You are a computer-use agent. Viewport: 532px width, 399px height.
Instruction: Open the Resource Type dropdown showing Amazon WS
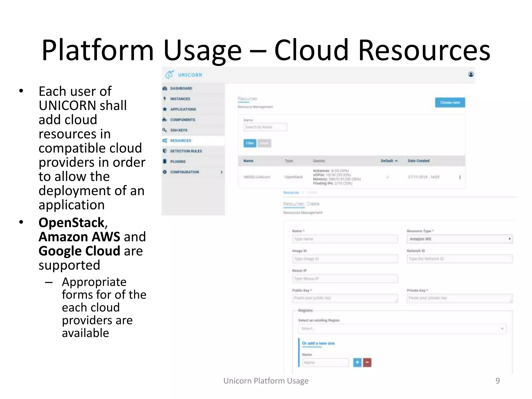pyautogui.click(x=460, y=239)
